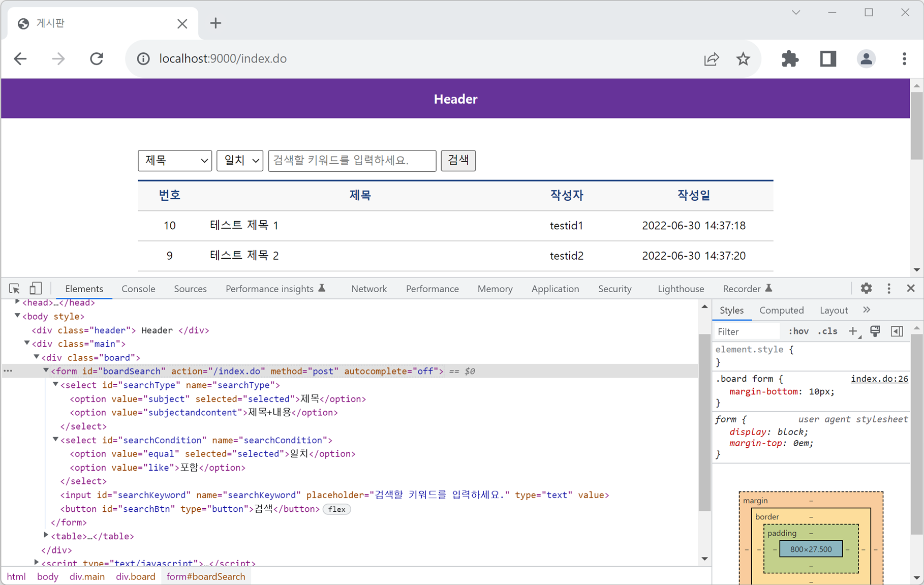The image size is (924, 585).
Task: Open the extensions puzzle icon
Action: click(x=790, y=59)
